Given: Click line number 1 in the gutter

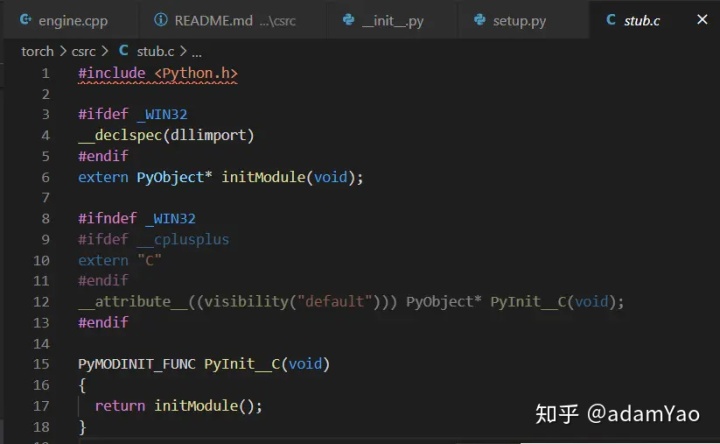Looking at the screenshot, I should (45, 73).
